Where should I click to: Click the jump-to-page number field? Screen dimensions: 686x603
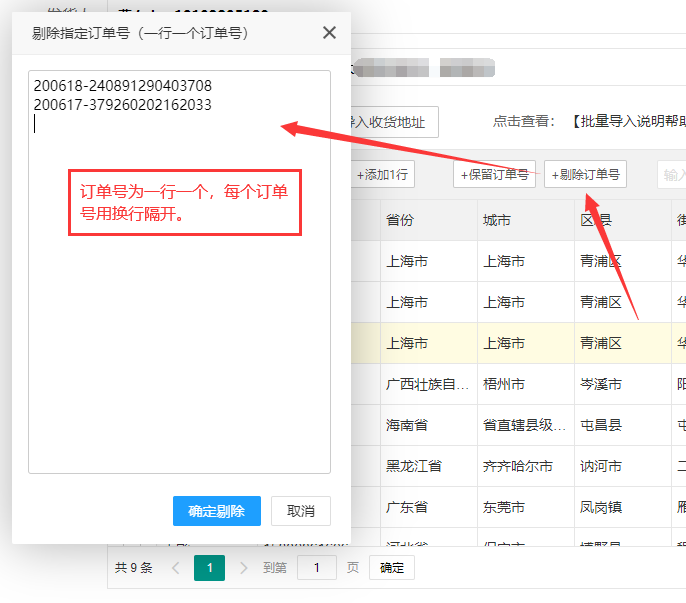[x=317, y=568]
